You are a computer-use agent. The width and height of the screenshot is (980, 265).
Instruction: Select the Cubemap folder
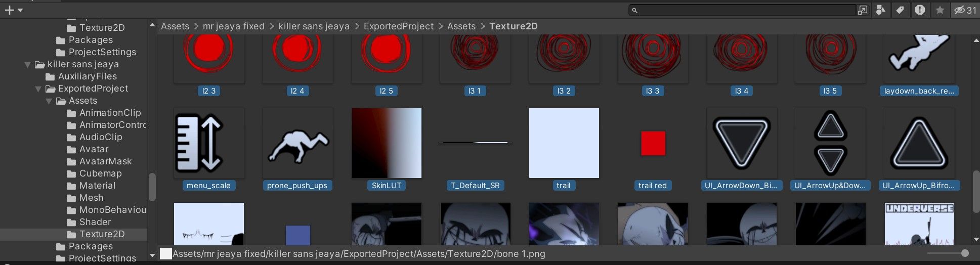click(94, 173)
